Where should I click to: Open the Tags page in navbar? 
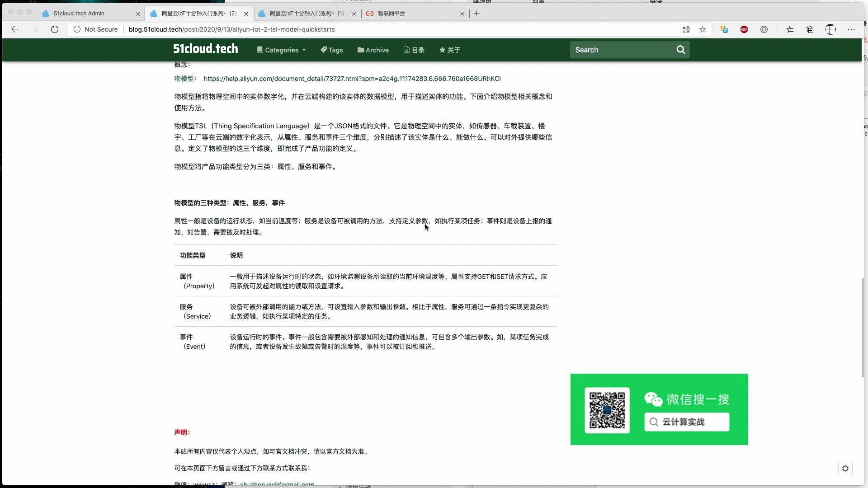click(x=332, y=50)
